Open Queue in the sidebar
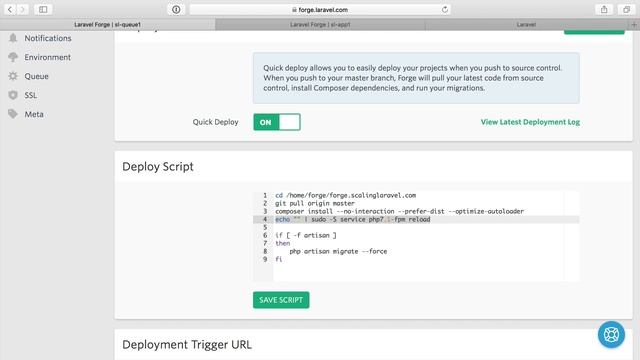 (36, 76)
